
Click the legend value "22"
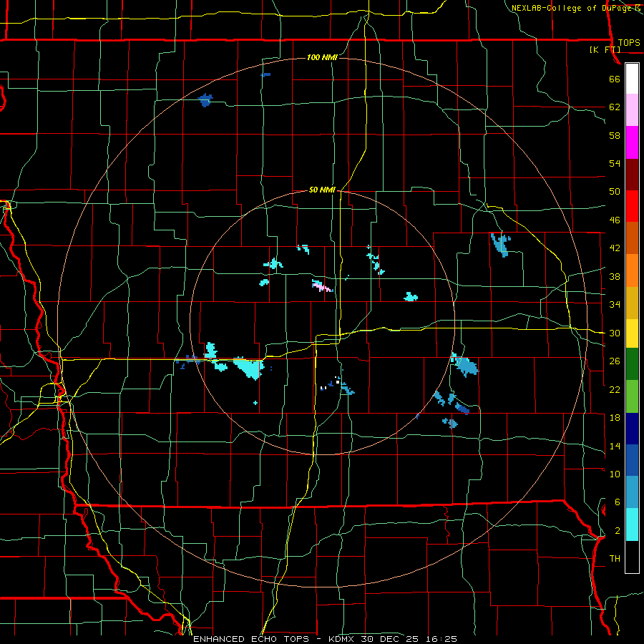tap(615, 389)
